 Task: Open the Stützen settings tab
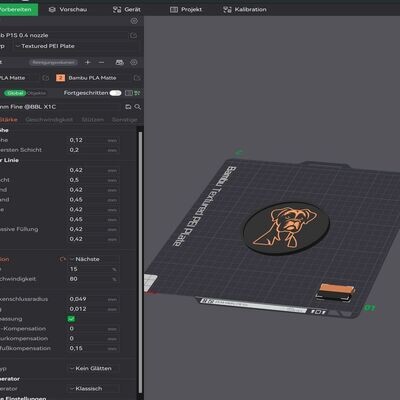point(93,120)
